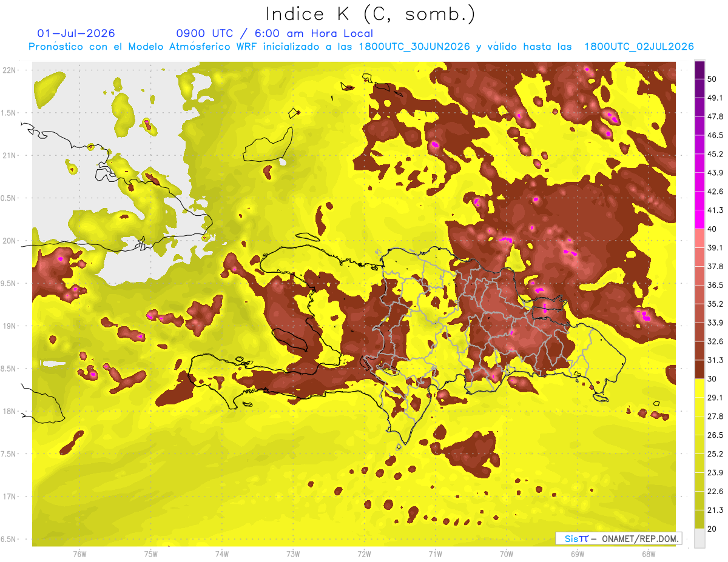Screen dimensions: 728x562
Task: Click the 0900 UTC local time label
Action: [274, 33]
